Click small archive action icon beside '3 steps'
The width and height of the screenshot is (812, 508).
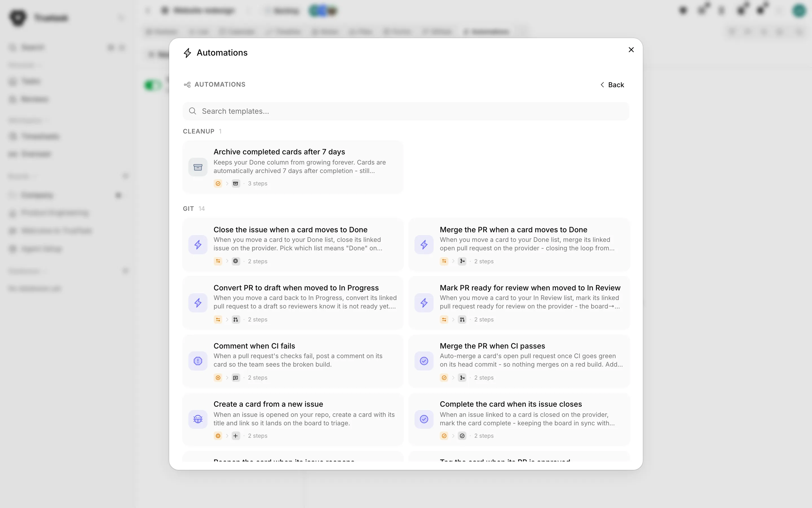(236, 183)
